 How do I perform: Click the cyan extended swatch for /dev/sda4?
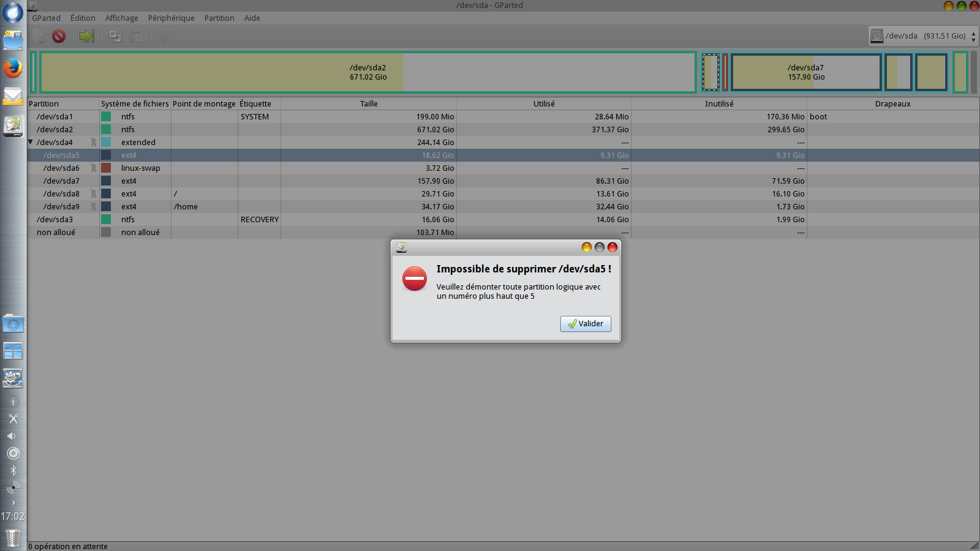[x=106, y=142]
